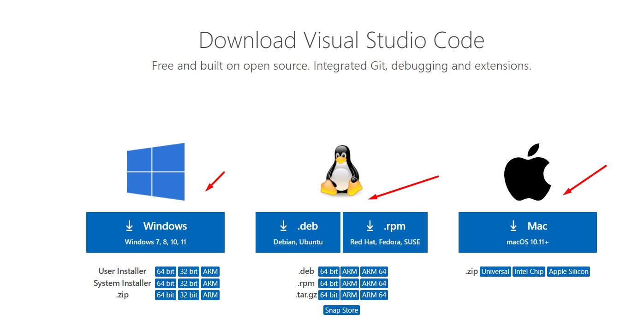644x326 pixels.
Task: Click the Linux Tux penguin logo
Action: 341,172
